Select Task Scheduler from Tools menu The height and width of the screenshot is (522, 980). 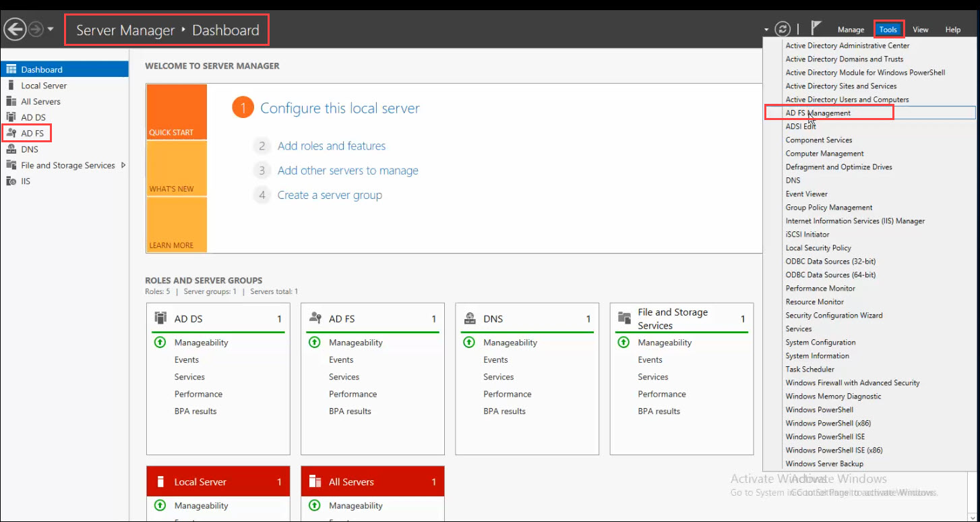(810, 370)
